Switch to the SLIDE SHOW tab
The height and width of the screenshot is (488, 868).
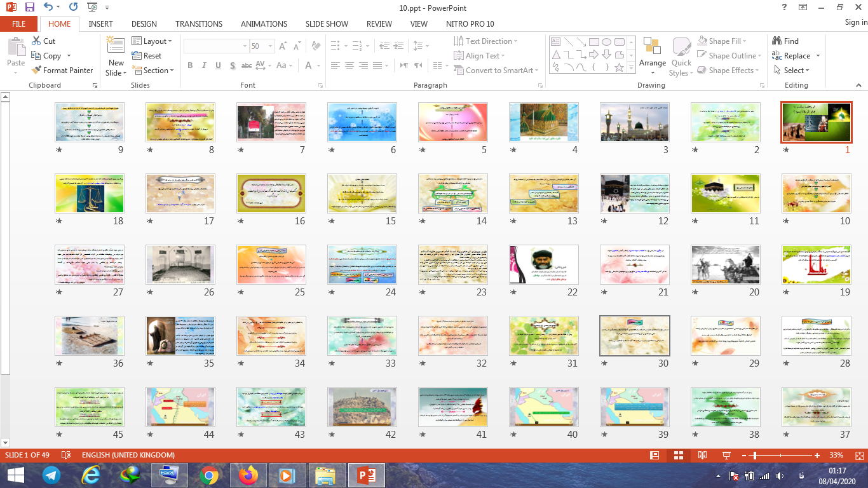point(327,24)
